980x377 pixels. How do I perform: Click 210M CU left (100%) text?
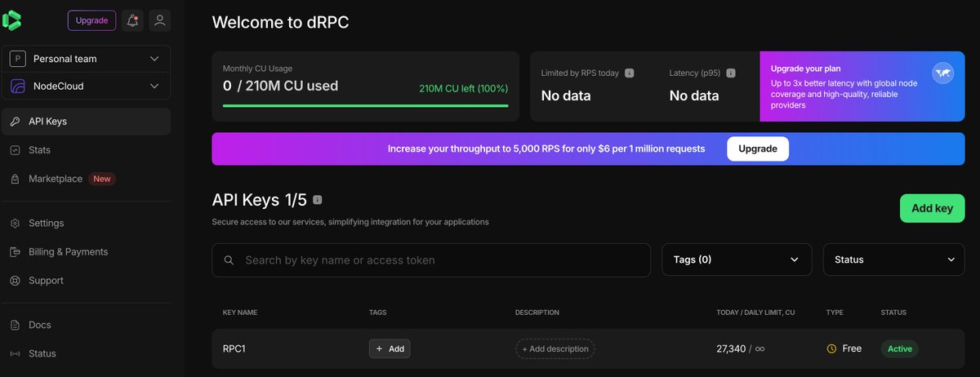tap(463, 88)
